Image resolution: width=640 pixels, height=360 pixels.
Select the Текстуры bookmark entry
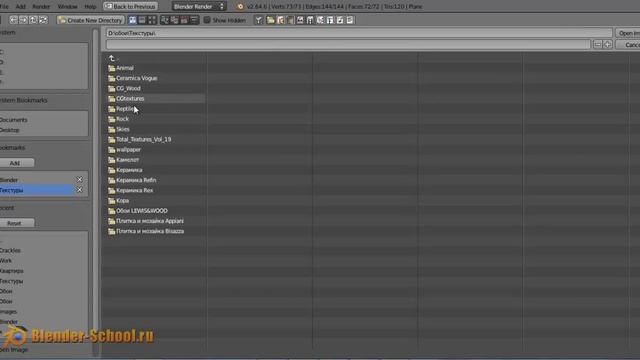(x=37, y=190)
